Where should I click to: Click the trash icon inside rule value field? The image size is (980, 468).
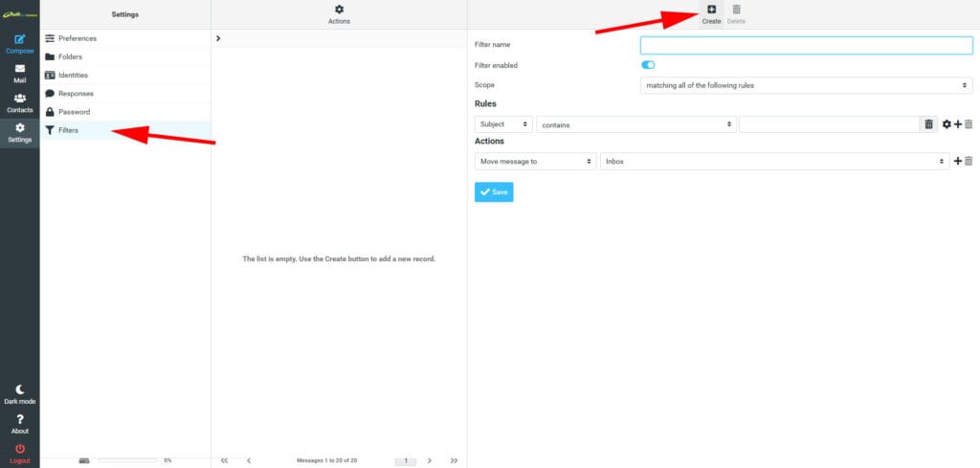[x=927, y=124]
